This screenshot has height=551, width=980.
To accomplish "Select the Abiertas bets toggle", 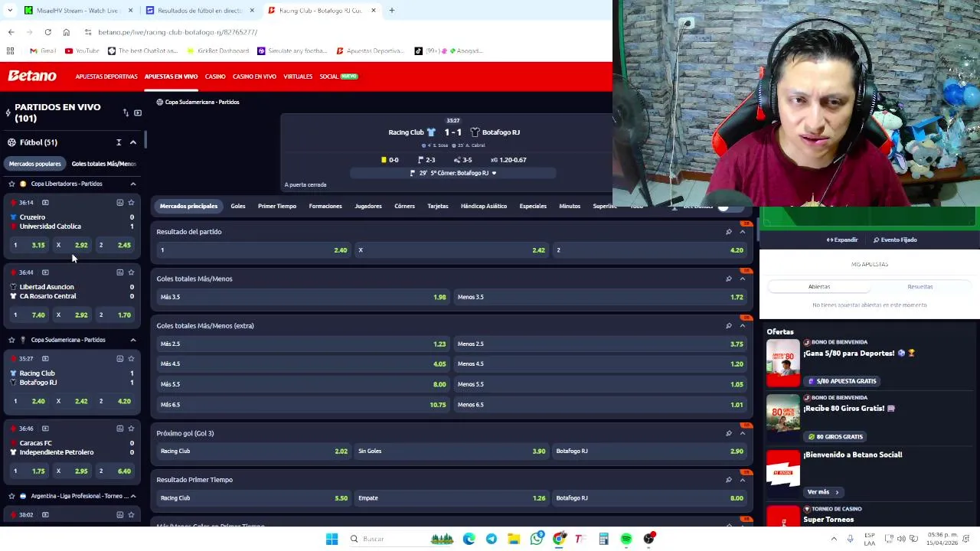I will 818,286.
